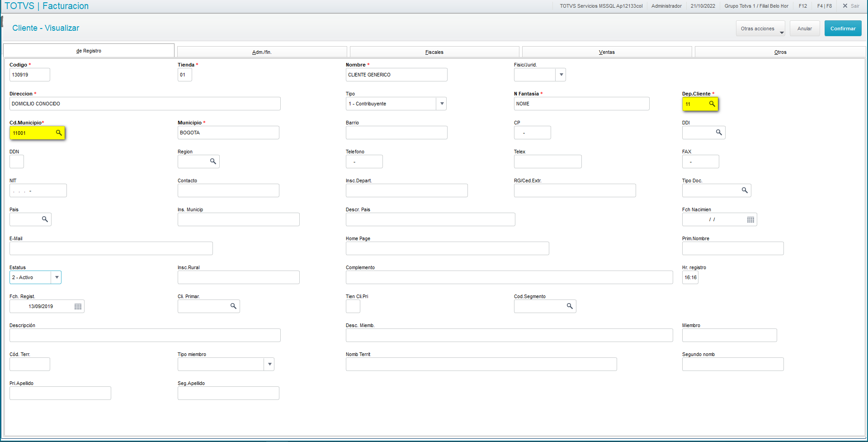Click the E-Mail input field
This screenshot has width=868, height=442.
[111, 248]
